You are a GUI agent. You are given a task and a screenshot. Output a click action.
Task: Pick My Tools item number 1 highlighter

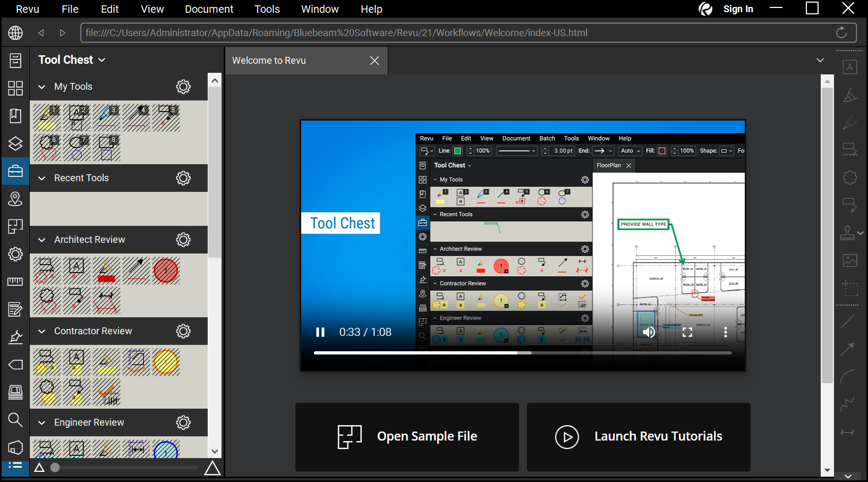(x=48, y=117)
